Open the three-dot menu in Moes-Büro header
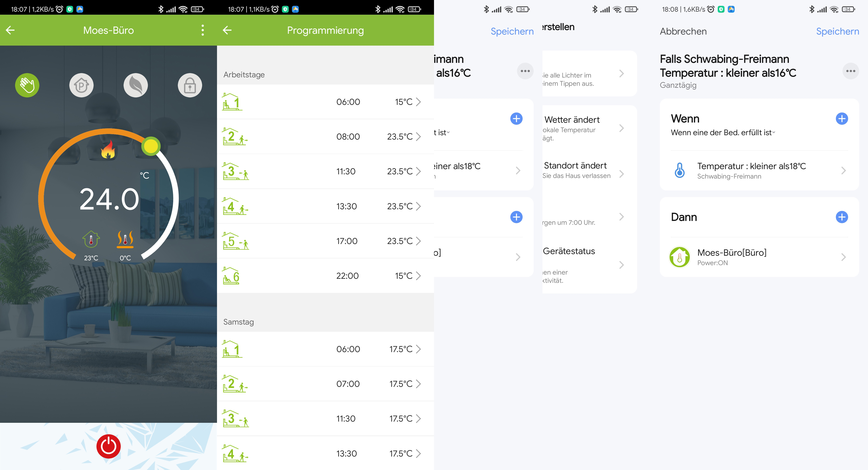This screenshot has width=868, height=470. tap(203, 30)
